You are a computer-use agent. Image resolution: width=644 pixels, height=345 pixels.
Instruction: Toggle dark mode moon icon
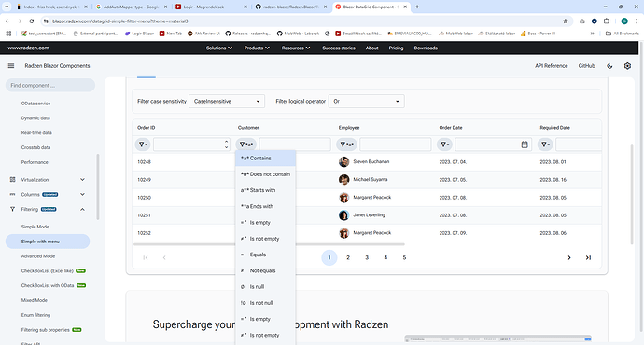click(609, 66)
